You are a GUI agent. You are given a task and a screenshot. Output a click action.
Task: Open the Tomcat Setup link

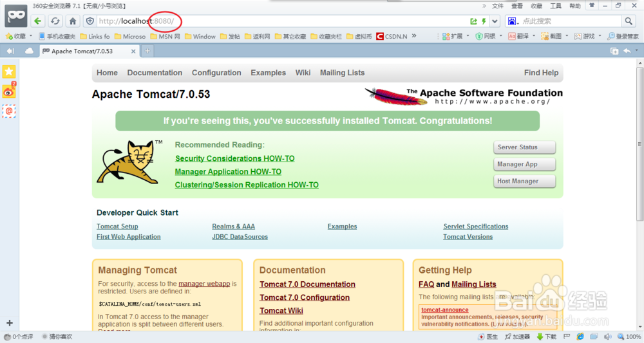click(117, 227)
